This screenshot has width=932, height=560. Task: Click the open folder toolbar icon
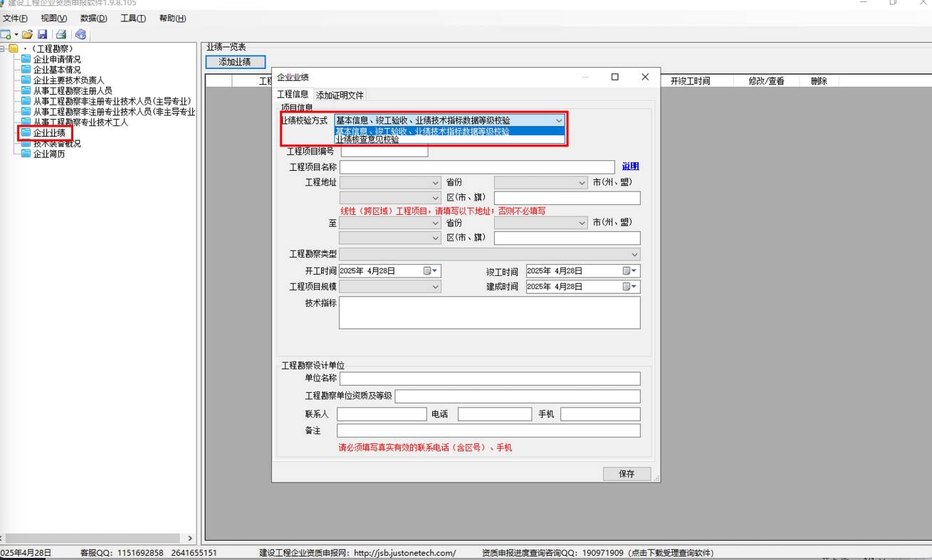[x=27, y=34]
